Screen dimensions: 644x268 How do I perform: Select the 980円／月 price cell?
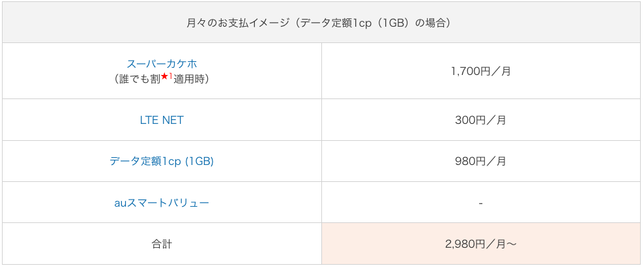pos(480,161)
